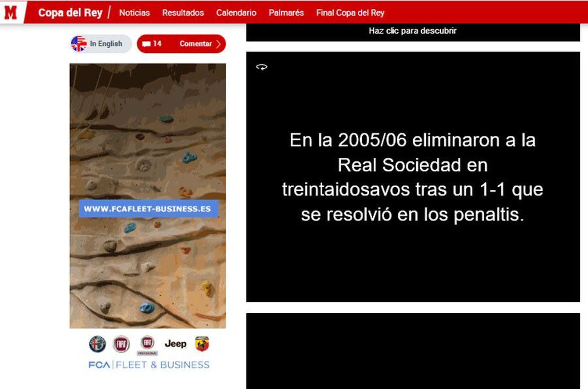
Task: Open Final Copa del Rey
Action: point(349,13)
